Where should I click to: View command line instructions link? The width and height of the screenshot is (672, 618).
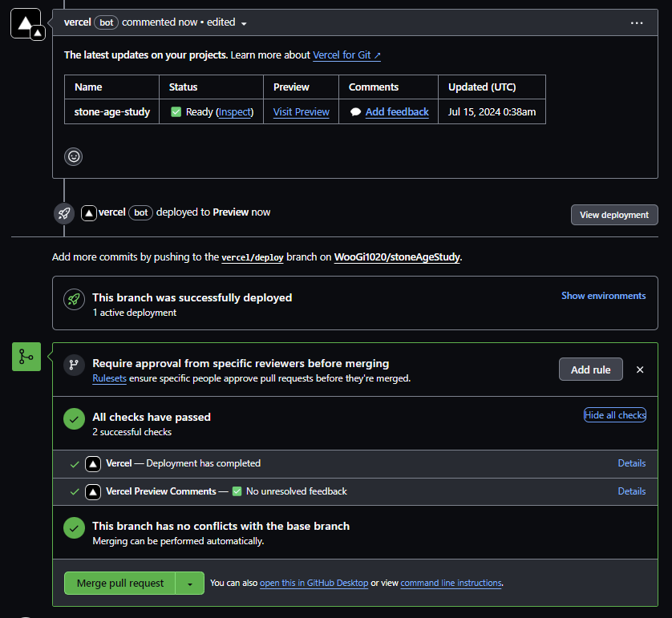451,584
